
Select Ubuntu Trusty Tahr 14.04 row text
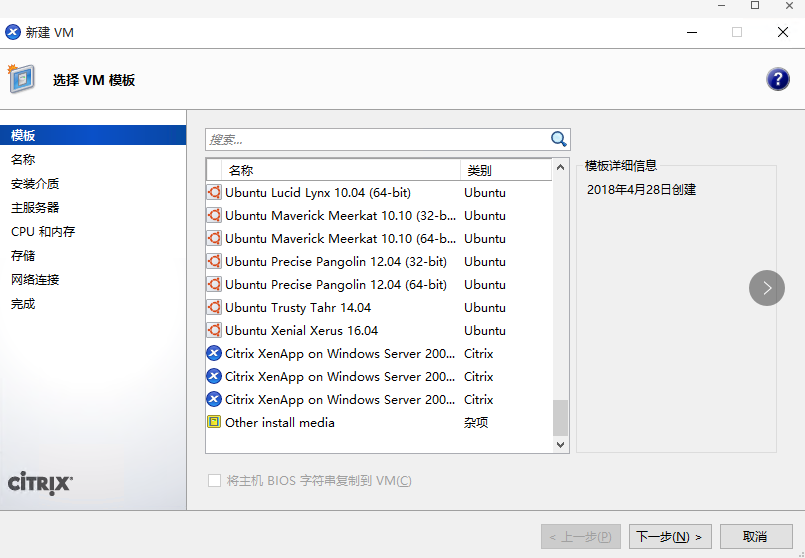tap(298, 307)
